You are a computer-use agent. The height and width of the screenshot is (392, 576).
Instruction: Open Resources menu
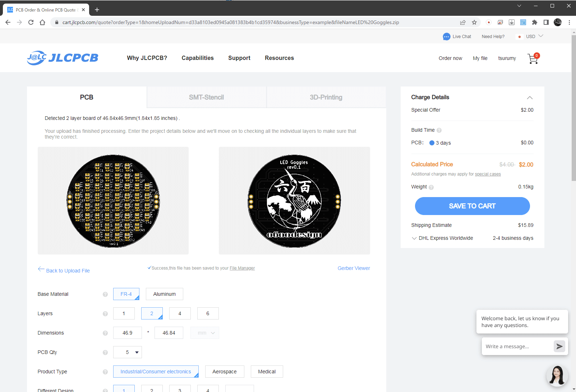(x=280, y=58)
